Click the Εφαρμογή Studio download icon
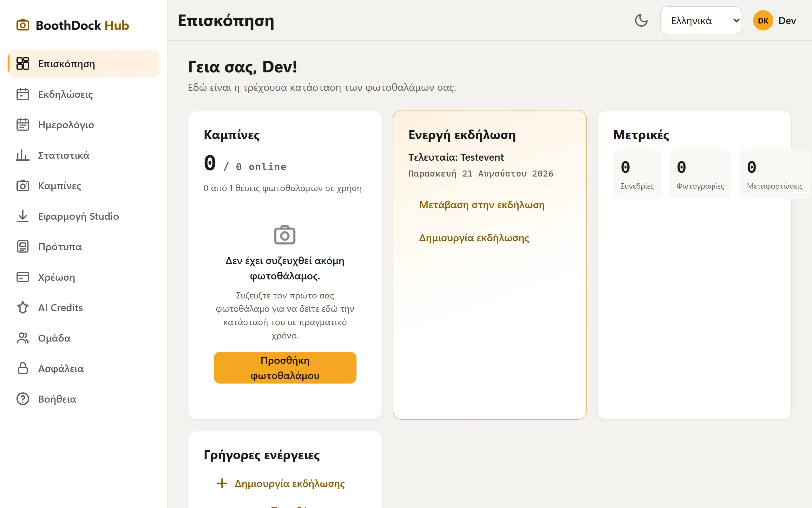Image resolution: width=812 pixels, height=508 pixels. point(23,216)
